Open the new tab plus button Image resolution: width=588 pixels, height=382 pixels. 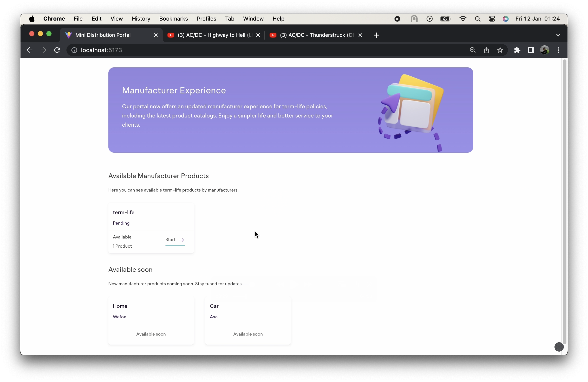(376, 35)
